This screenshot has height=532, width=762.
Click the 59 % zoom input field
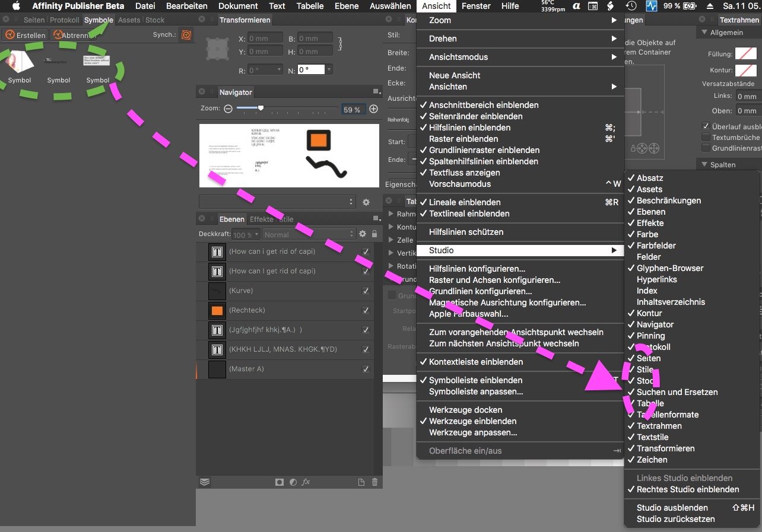click(x=353, y=109)
